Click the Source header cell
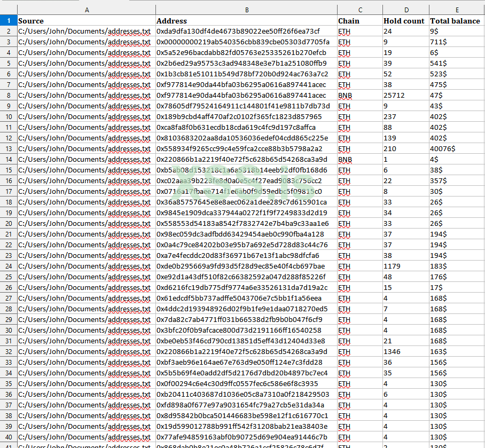485x448 pixels. (87, 21)
